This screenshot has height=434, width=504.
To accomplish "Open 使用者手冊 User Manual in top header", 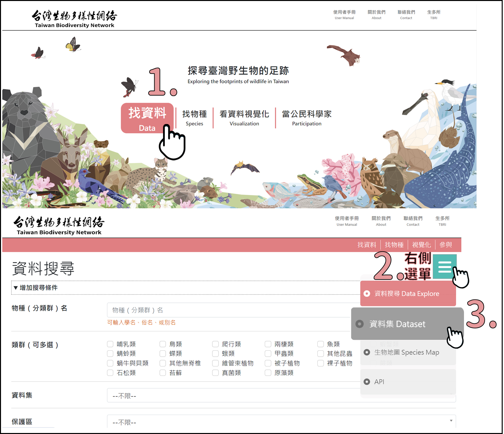I will coord(344,14).
